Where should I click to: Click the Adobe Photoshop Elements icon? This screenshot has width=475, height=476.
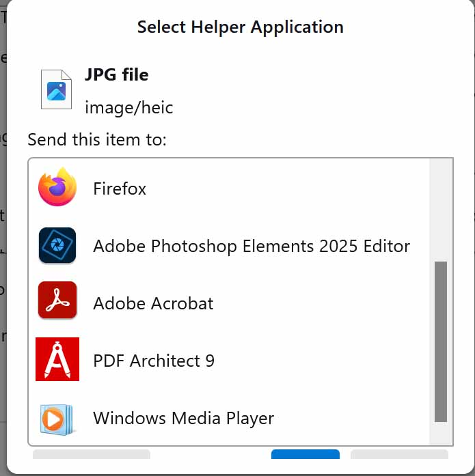(57, 246)
